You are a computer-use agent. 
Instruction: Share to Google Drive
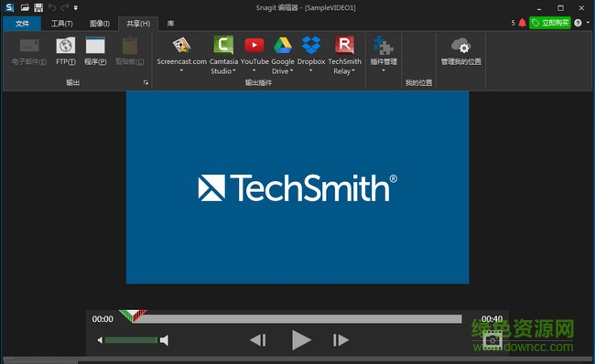[x=283, y=51]
